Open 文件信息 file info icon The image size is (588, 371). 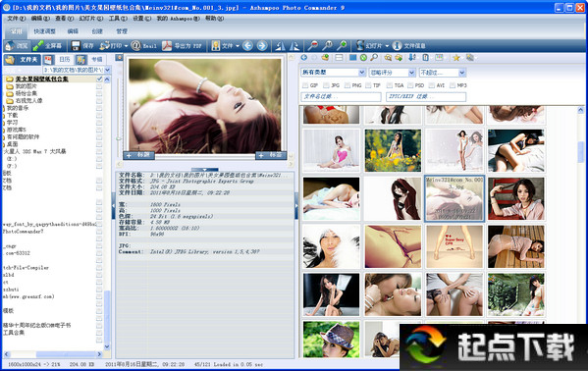pos(397,46)
